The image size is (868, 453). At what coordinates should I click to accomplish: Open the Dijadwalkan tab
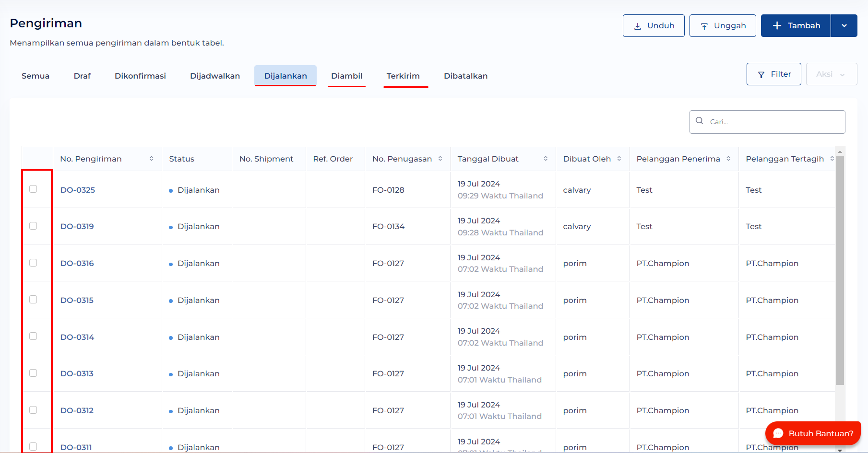[215, 76]
